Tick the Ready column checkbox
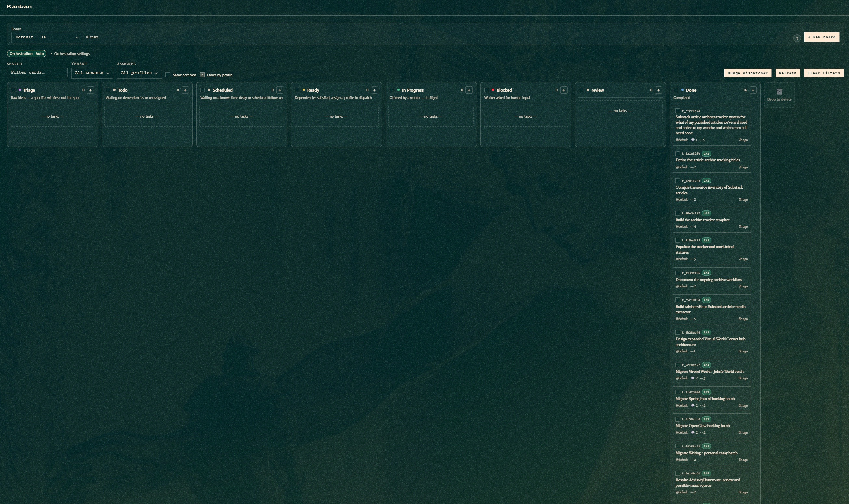 coord(297,90)
